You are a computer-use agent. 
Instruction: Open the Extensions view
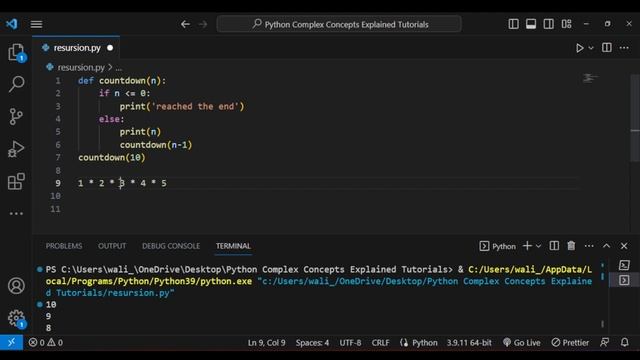[16, 181]
